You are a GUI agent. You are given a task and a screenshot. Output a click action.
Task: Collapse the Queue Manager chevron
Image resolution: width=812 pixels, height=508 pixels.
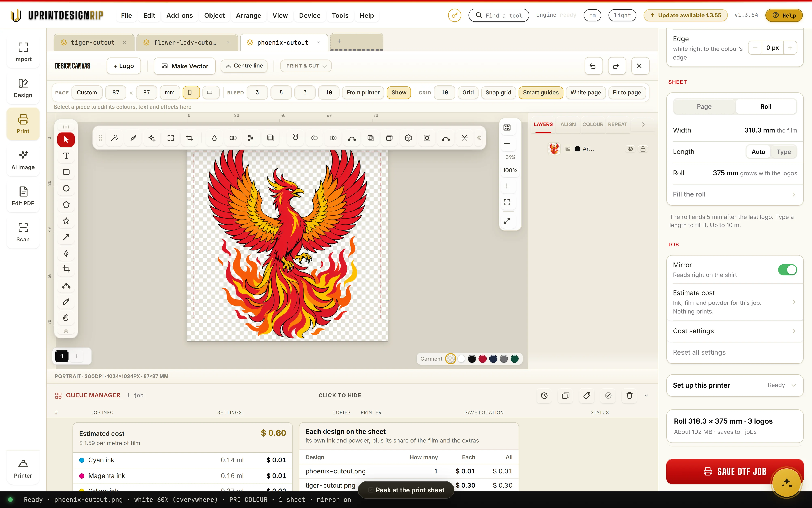point(646,395)
